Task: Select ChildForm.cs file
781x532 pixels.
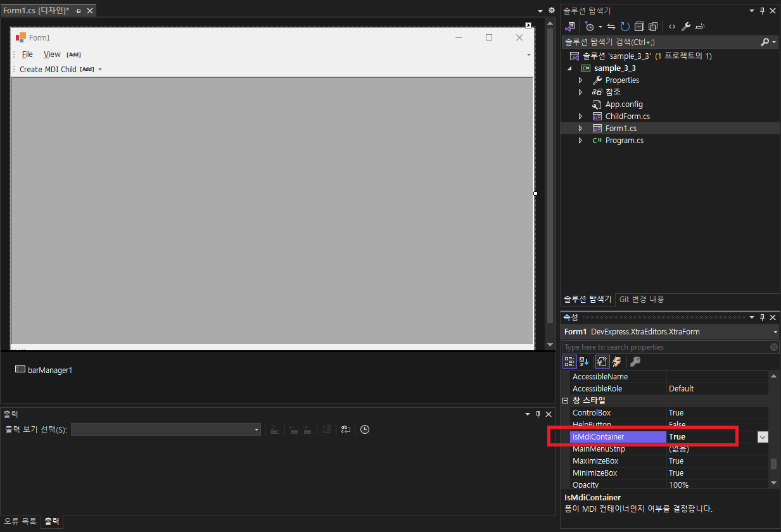Action: (627, 117)
